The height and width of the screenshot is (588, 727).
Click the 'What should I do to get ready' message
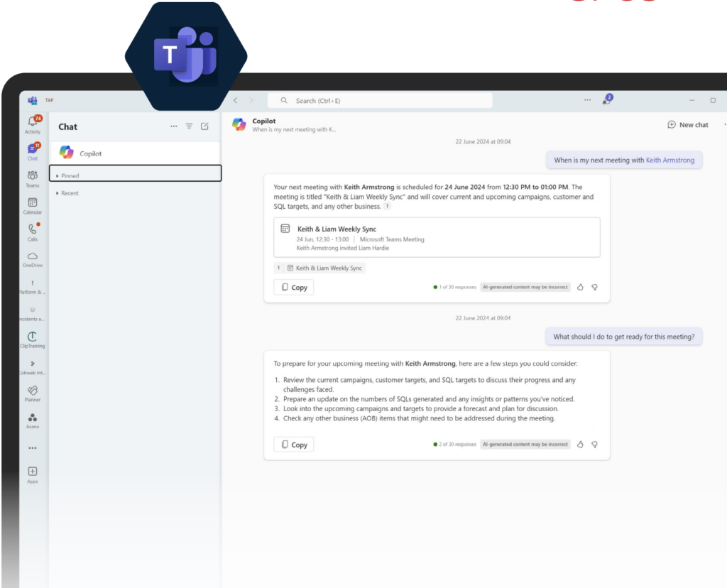623,337
